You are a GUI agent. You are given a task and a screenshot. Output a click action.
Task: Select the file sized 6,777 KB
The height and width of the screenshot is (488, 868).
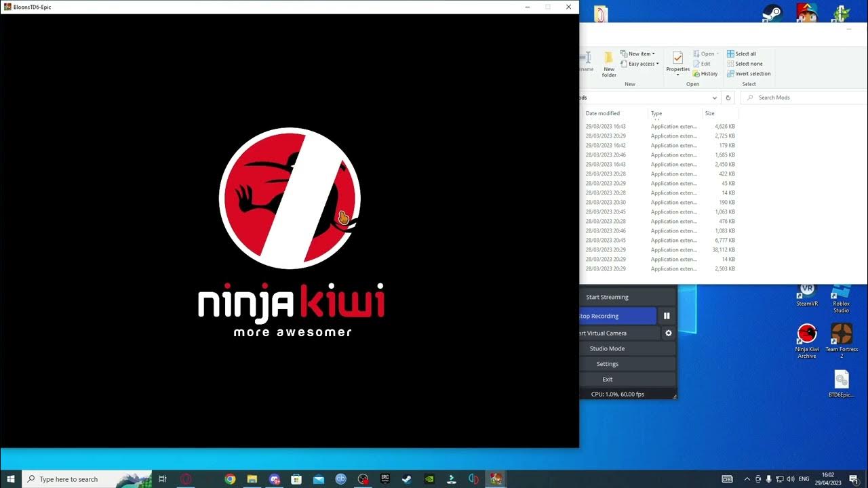pos(659,240)
